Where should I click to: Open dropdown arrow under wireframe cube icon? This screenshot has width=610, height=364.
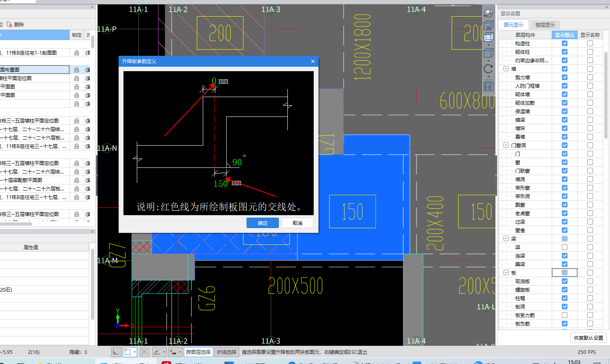(489, 45)
